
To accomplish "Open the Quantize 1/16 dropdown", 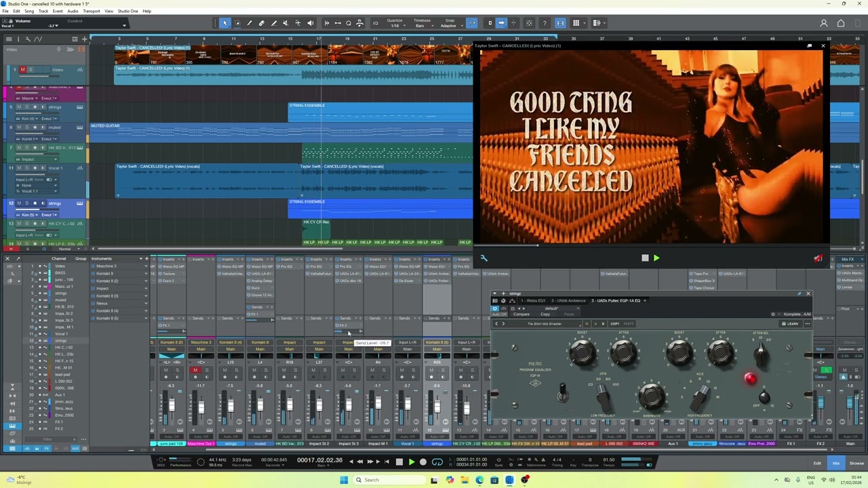I will (x=395, y=23).
